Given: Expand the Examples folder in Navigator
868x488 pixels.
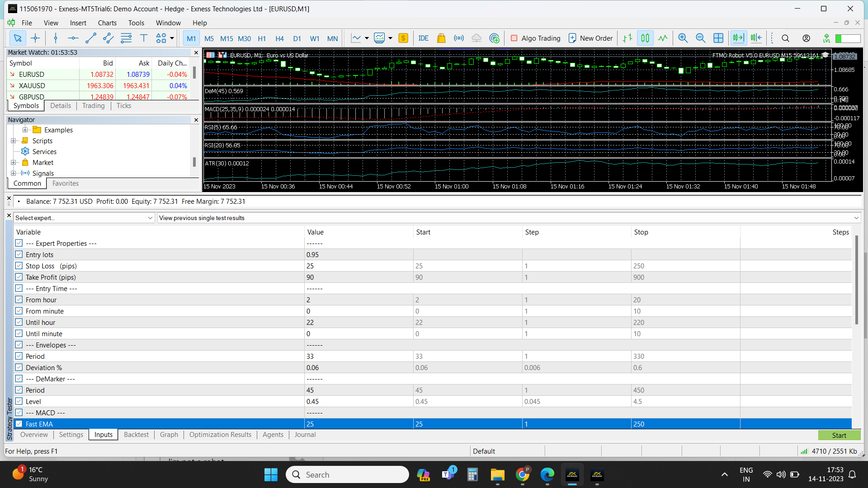Looking at the screenshot, I should [x=25, y=130].
